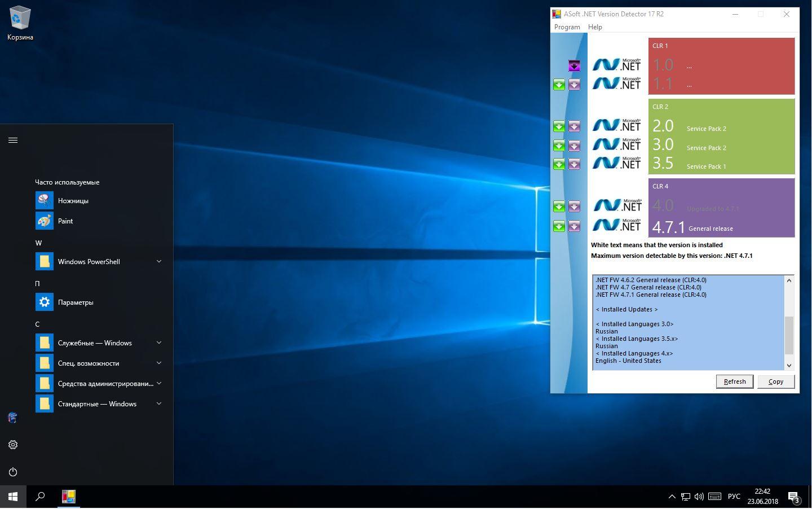The height and width of the screenshot is (509, 812).
Task: Click the Windows Start button
Action: 13,497
